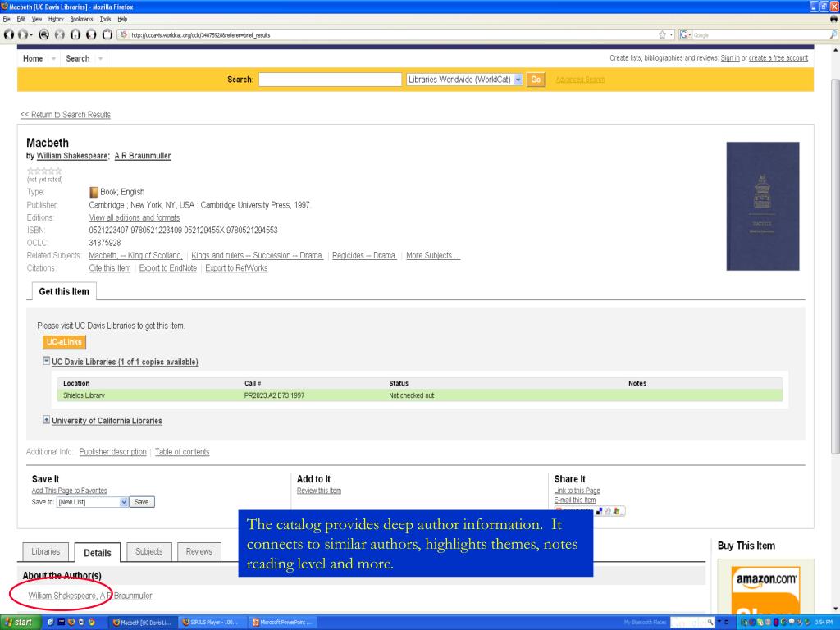Screen dimensions: 840x630
Task: Open the Save to New List dropdown
Action: point(124,502)
